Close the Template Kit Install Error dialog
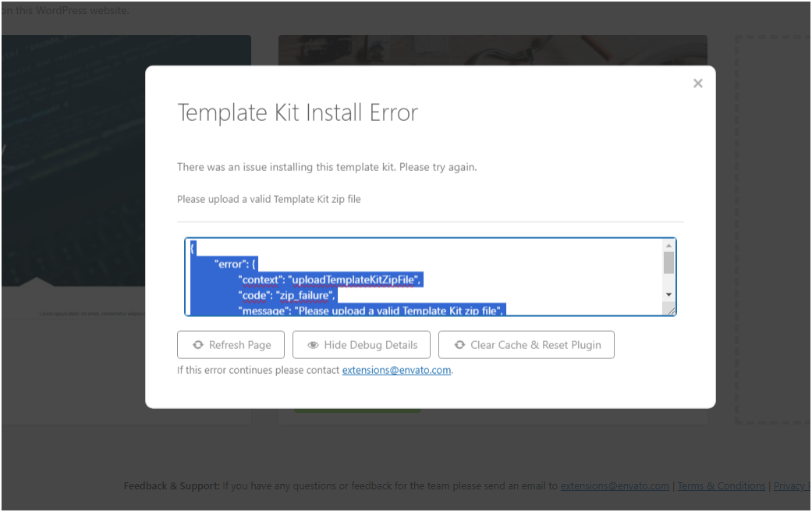812x512 pixels. coord(697,84)
